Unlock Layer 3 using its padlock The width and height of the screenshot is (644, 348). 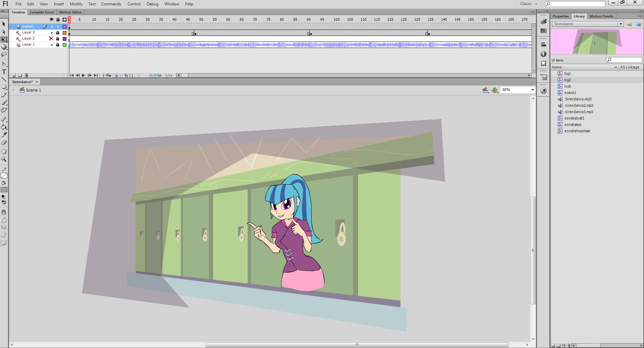(x=58, y=33)
